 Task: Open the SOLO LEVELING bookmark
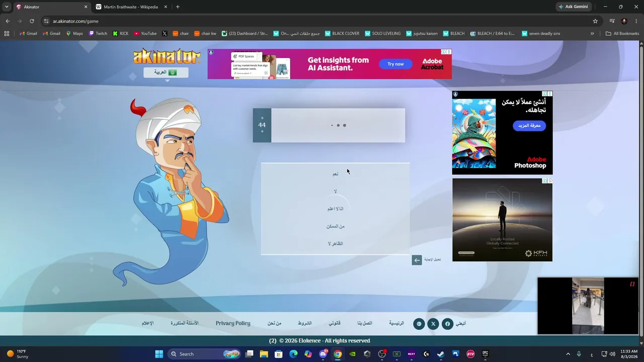coord(383,34)
